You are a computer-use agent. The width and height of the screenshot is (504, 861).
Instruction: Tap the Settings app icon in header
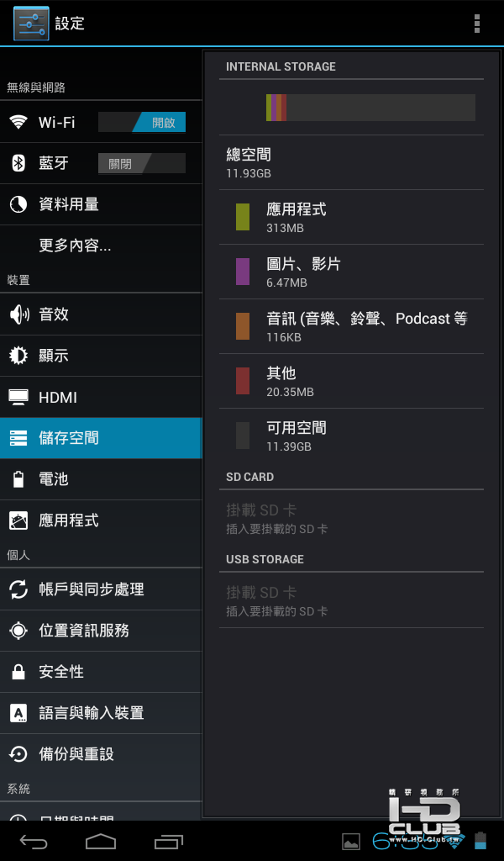pos(31,24)
